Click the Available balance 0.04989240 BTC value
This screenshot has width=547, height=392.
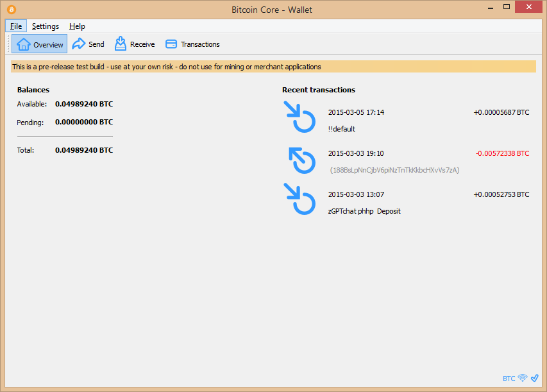point(84,104)
